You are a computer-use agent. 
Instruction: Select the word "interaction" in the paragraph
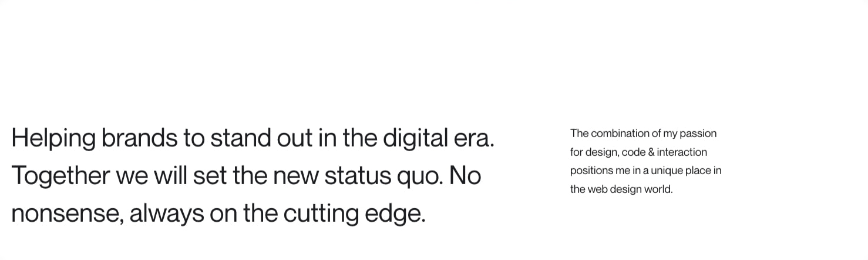[682, 152]
